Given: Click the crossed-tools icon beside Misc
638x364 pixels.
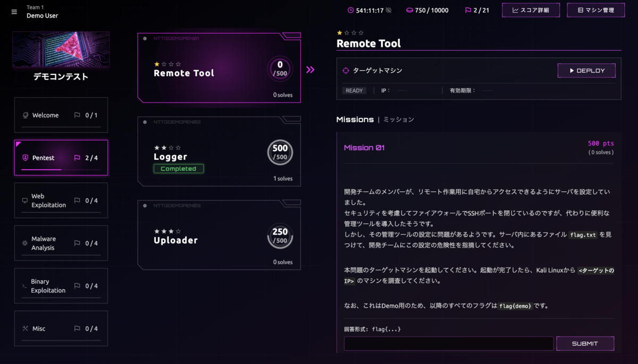Looking at the screenshot, I should (26, 328).
